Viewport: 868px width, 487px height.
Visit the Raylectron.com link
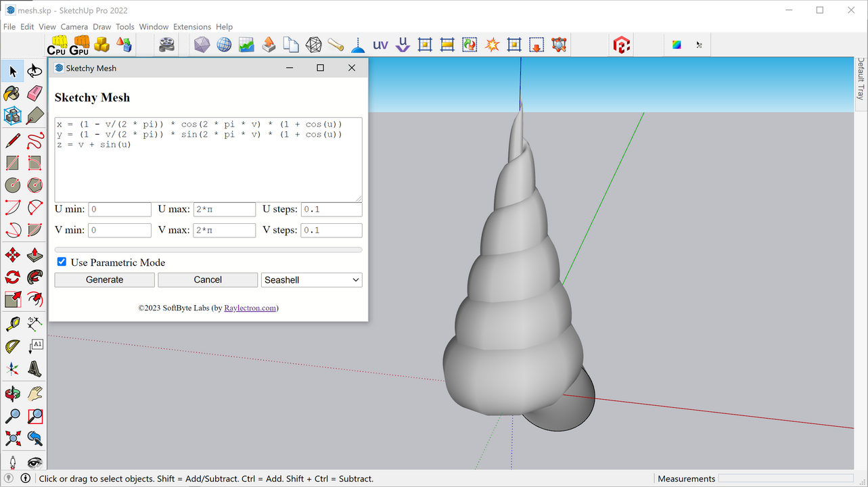pos(251,308)
